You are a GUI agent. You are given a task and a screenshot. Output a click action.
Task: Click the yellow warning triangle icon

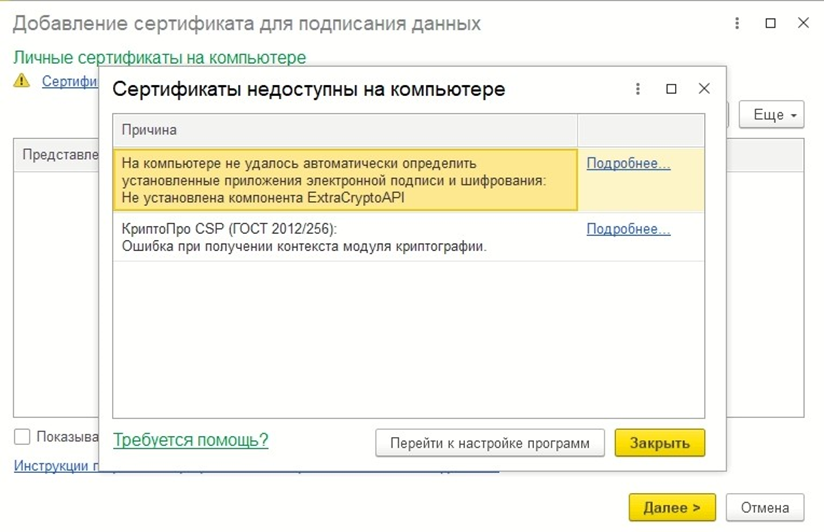22,80
